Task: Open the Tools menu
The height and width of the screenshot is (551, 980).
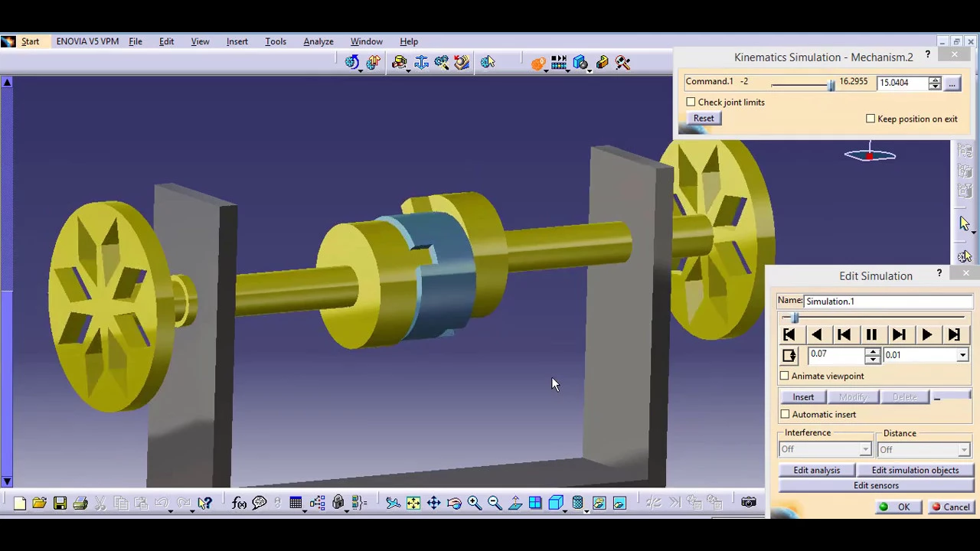Action: [276, 41]
